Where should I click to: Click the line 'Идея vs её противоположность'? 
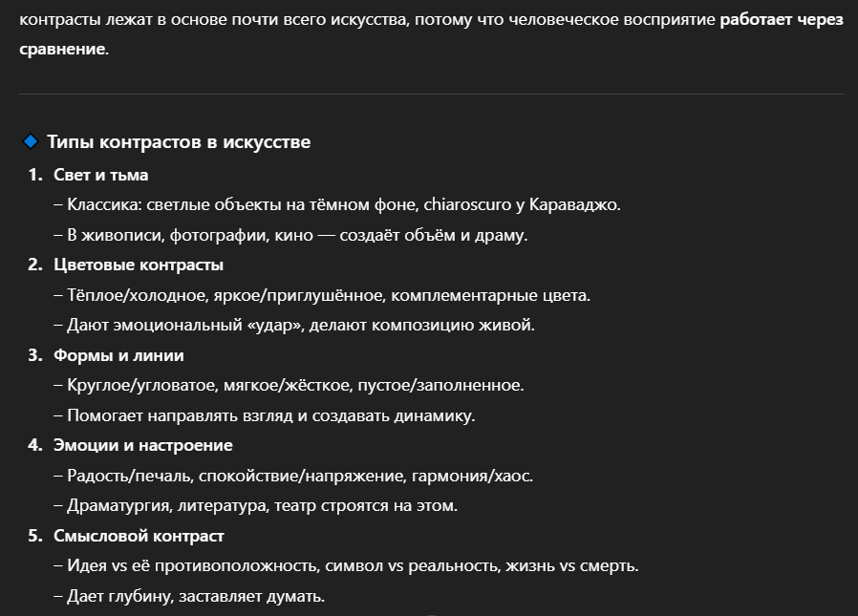click(347, 565)
